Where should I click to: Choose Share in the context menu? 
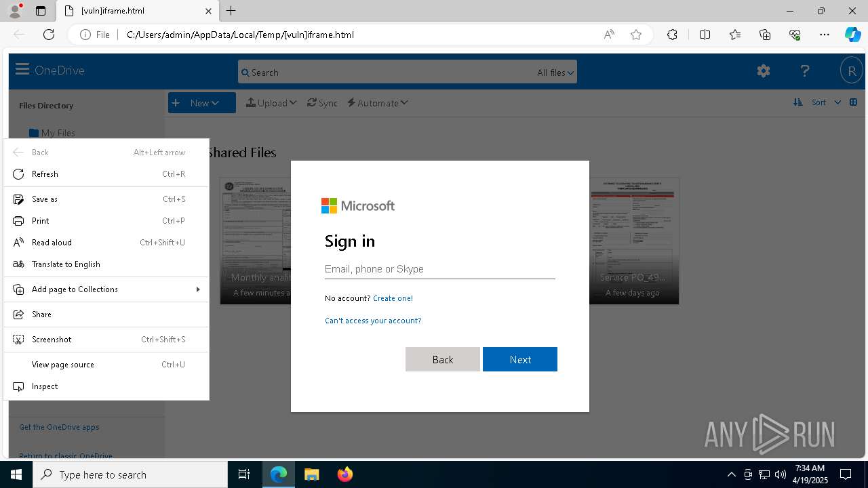(x=106, y=314)
